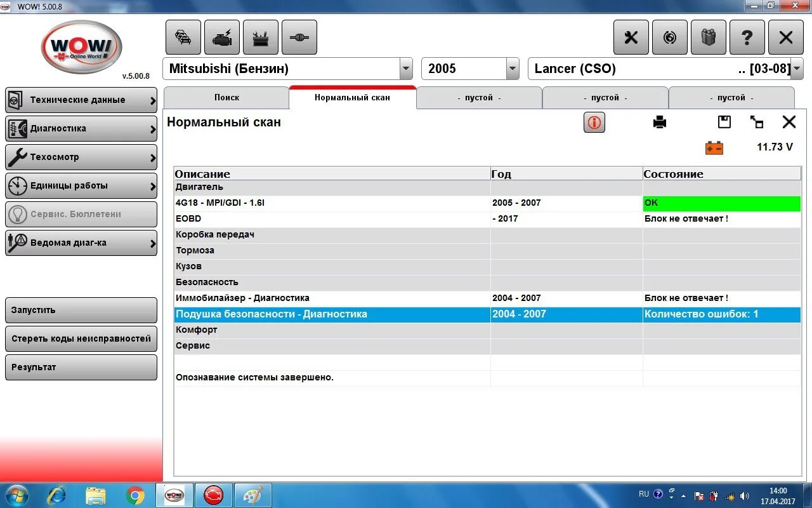Click Стереть коды неисправностей button

pos(81,339)
